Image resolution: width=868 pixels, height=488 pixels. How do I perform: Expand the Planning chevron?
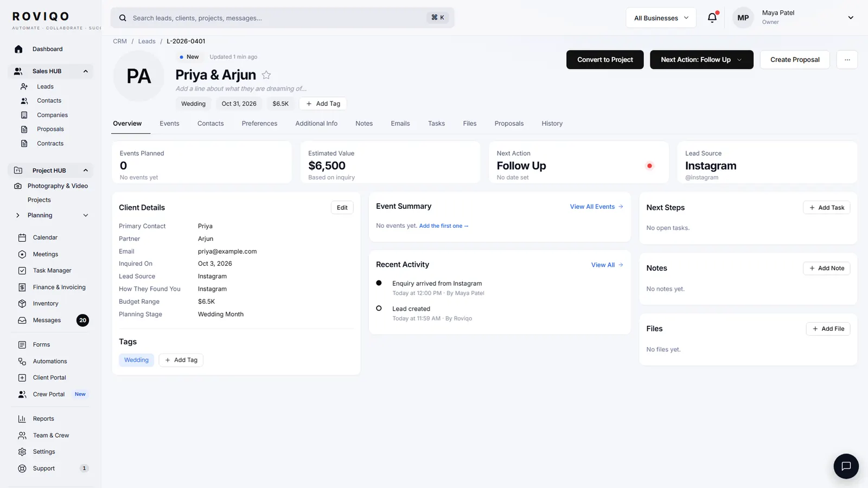coord(86,215)
